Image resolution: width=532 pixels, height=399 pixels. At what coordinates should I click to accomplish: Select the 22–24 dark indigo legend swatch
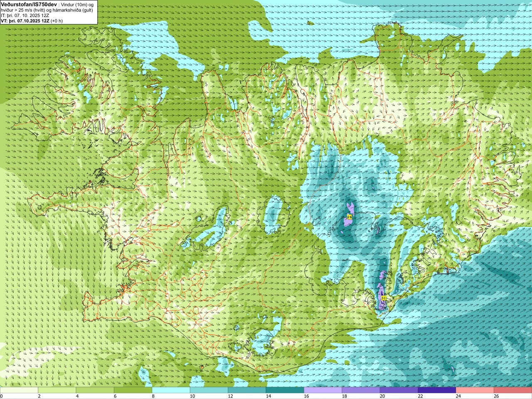tap(437, 390)
